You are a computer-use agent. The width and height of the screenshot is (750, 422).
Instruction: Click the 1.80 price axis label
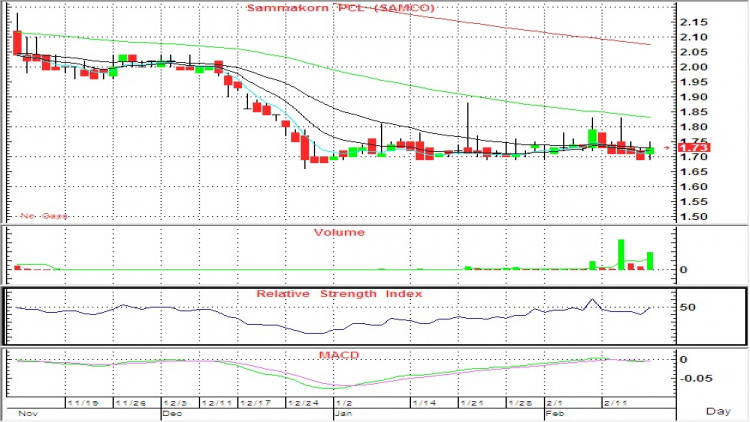[694, 127]
